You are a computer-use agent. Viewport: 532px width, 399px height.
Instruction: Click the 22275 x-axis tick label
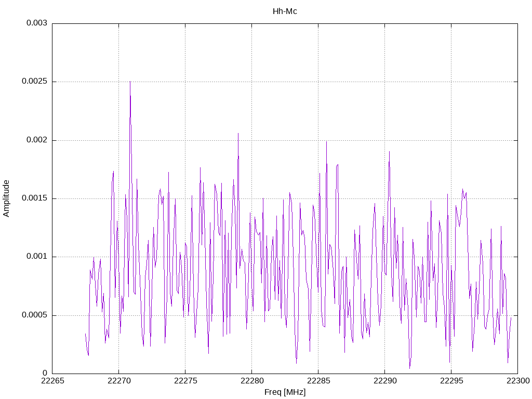(185, 381)
